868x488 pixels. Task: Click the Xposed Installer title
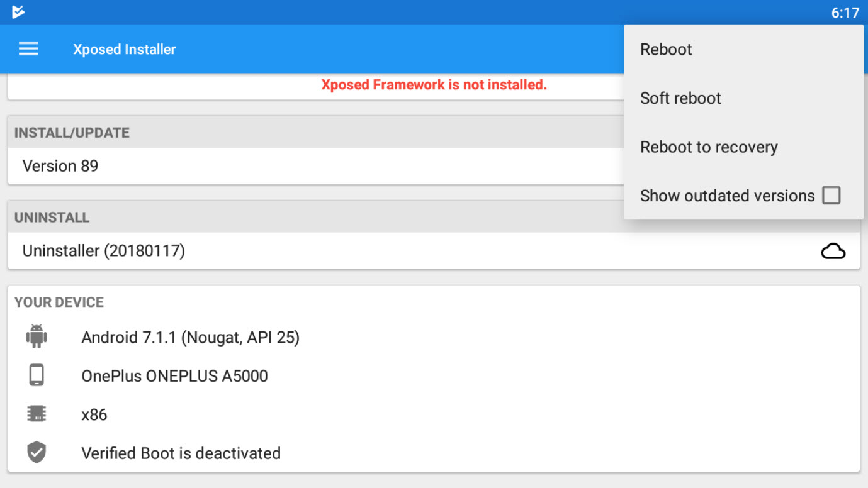(x=124, y=49)
